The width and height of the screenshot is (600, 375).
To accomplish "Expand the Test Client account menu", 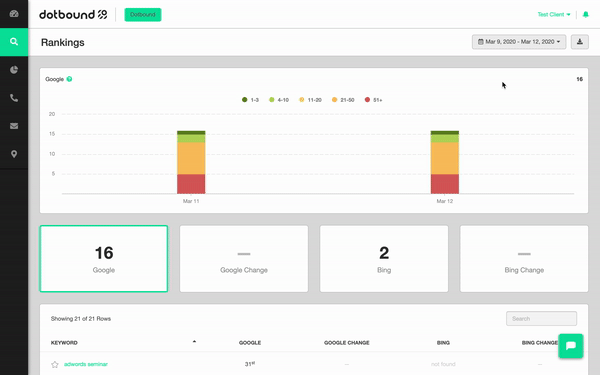I will click(554, 15).
